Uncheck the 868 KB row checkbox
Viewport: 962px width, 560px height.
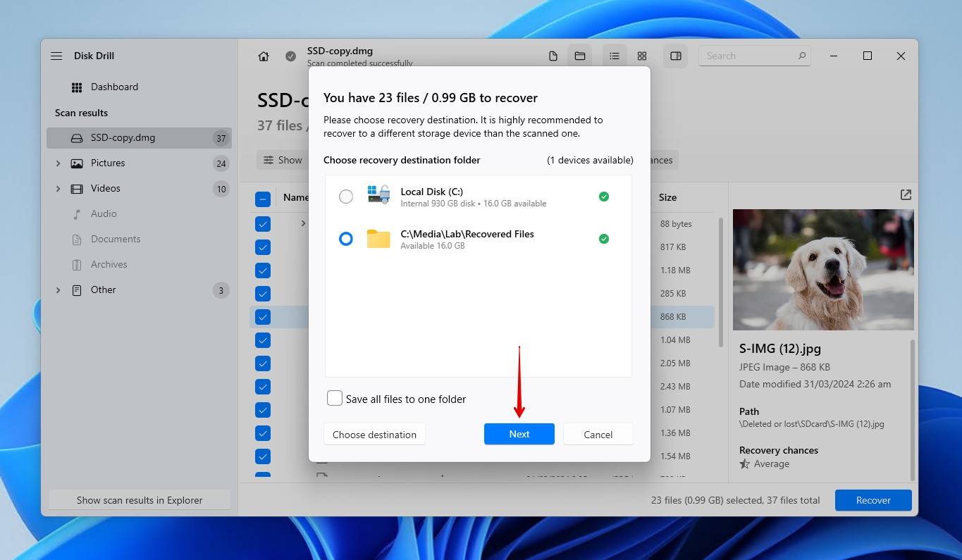point(263,317)
